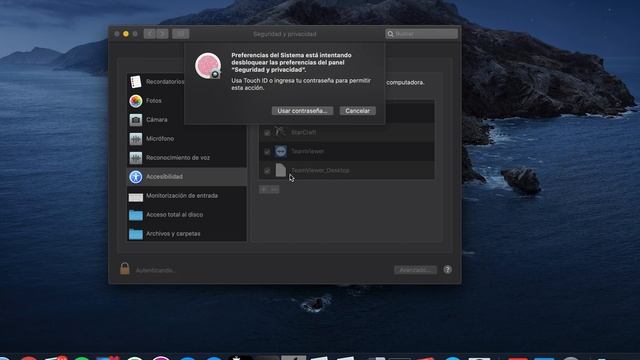Go back with toolbar back arrow
Viewport: 640px width, 360px height.
pos(149,34)
